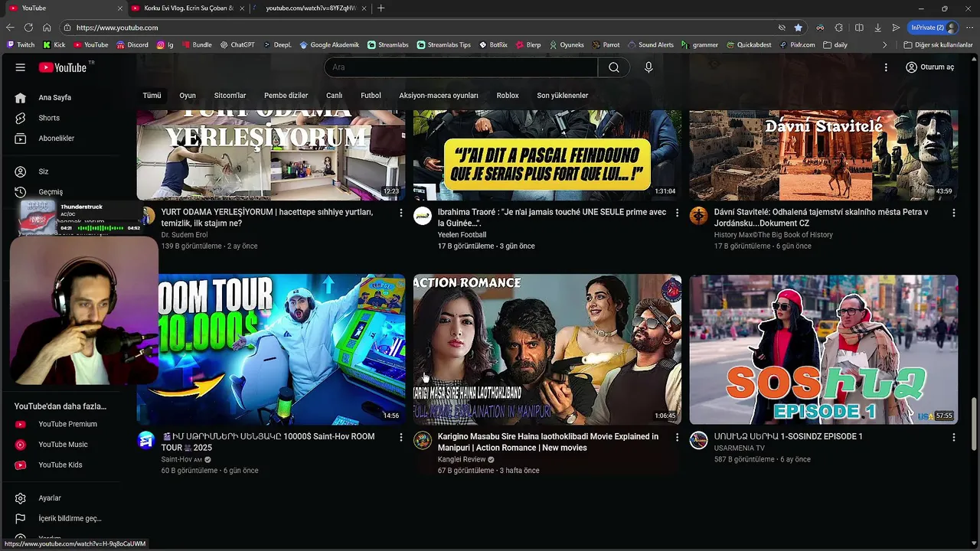Open the InPrivate profile button
Screen dimensions: 980x551
coord(933,28)
